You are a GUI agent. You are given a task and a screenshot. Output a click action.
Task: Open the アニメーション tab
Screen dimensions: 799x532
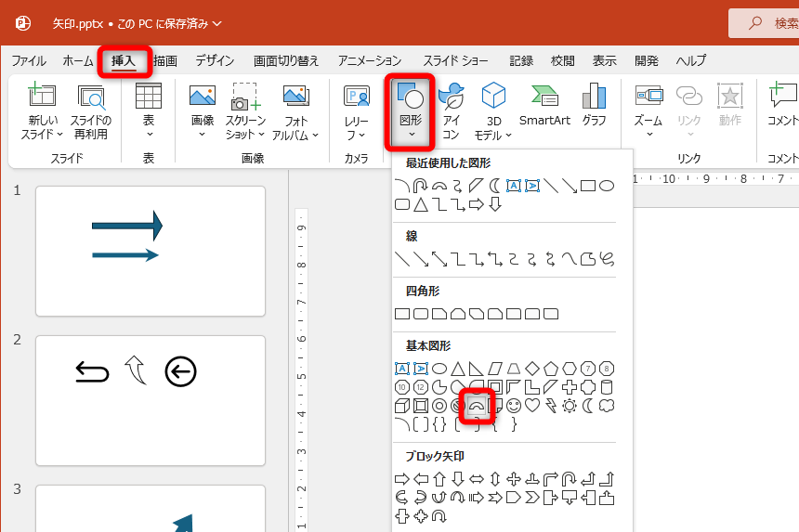(x=370, y=61)
